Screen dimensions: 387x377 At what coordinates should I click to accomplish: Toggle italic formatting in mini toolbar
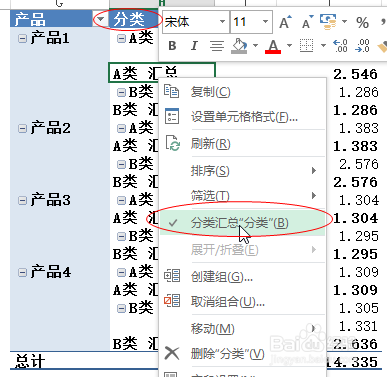[194, 46]
